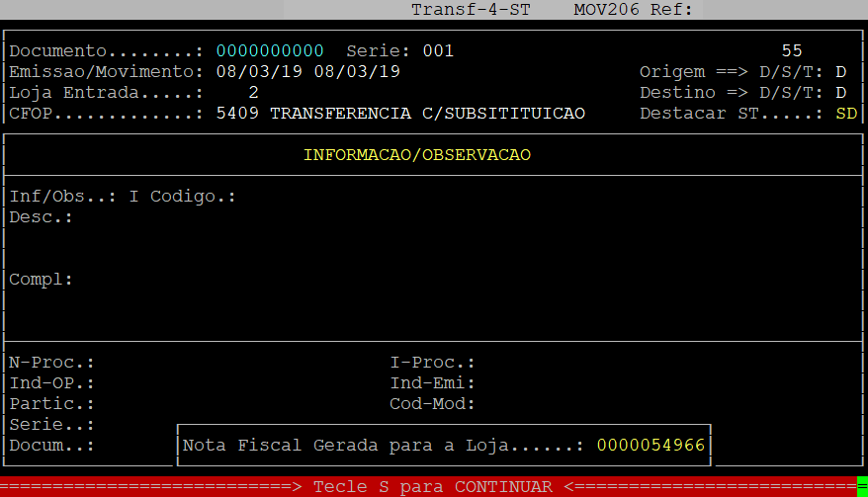Image resolution: width=868 pixels, height=497 pixels.
Task: Click the INFORMACAO/OBSERVACAO section header
Action: coord(431,156)
